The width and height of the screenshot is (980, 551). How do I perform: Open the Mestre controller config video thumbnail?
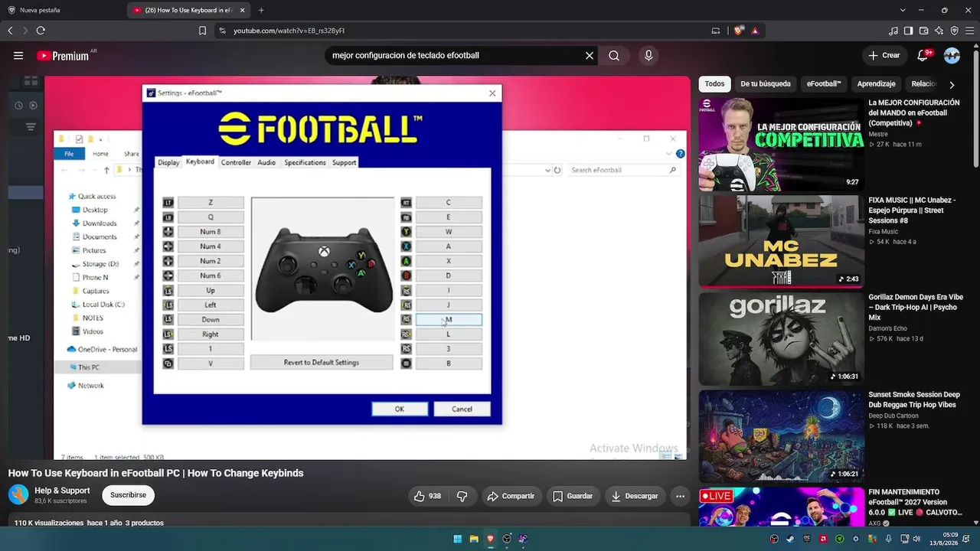point(781,144)
